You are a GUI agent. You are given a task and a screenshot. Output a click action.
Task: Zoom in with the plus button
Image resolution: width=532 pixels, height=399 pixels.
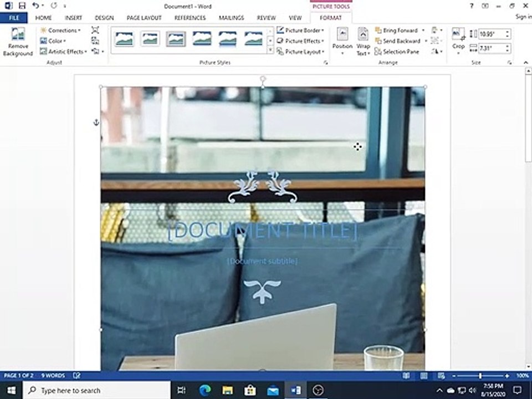[x=507, y=376]
